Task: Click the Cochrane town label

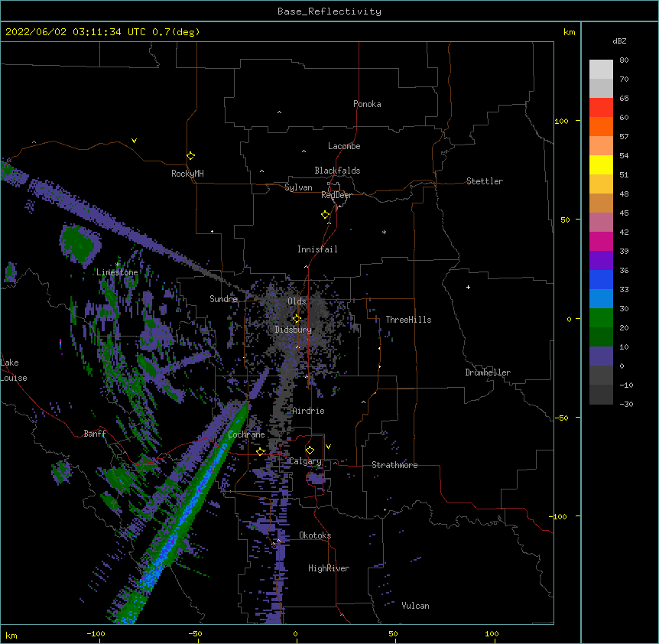Action: click(x=246, y=434)
